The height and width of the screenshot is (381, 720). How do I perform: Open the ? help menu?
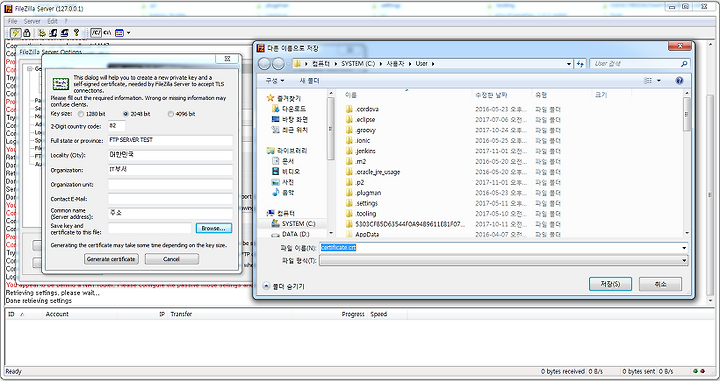click(x=66, y=21)
